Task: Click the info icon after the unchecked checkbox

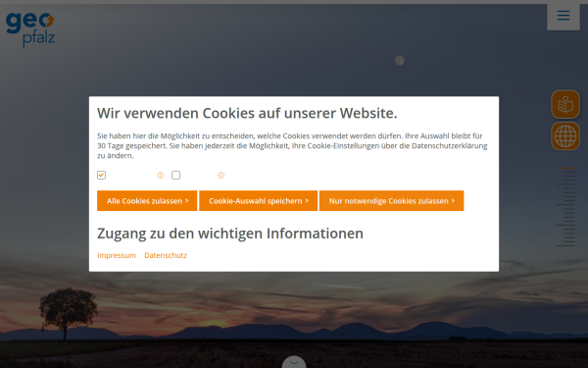Action: point(220,176)
